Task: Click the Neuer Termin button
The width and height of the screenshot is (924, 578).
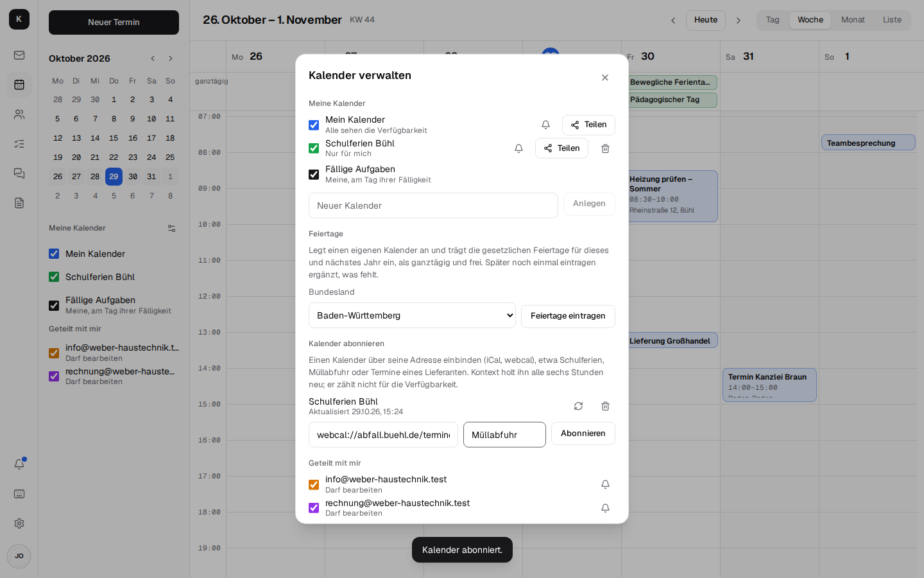Action: coord(114,22)
